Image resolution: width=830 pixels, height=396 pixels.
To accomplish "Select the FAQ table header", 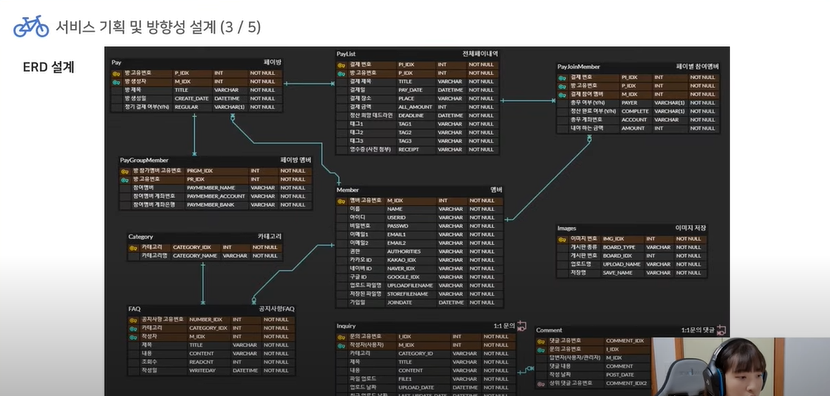I will pyautogui.click(x=211, y=309).
